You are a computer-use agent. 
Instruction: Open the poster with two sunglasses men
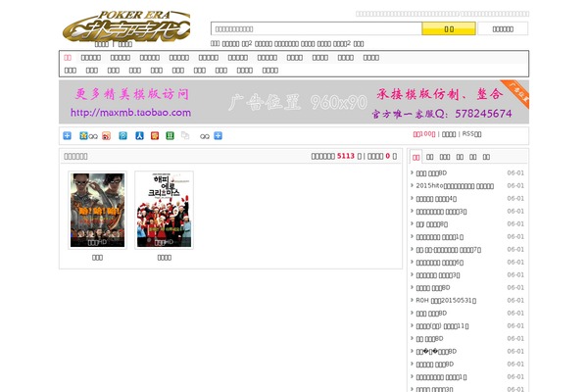pos(97,210)
